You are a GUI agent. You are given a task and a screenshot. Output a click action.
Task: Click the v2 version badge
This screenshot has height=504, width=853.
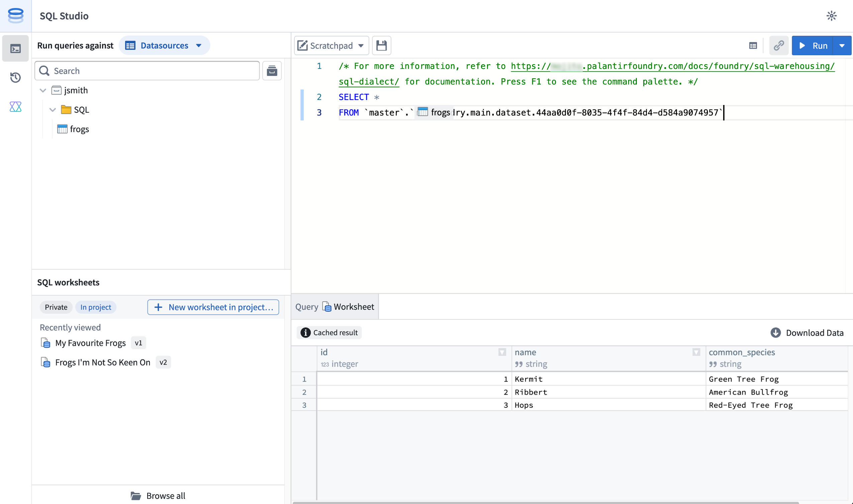[163, 363]
